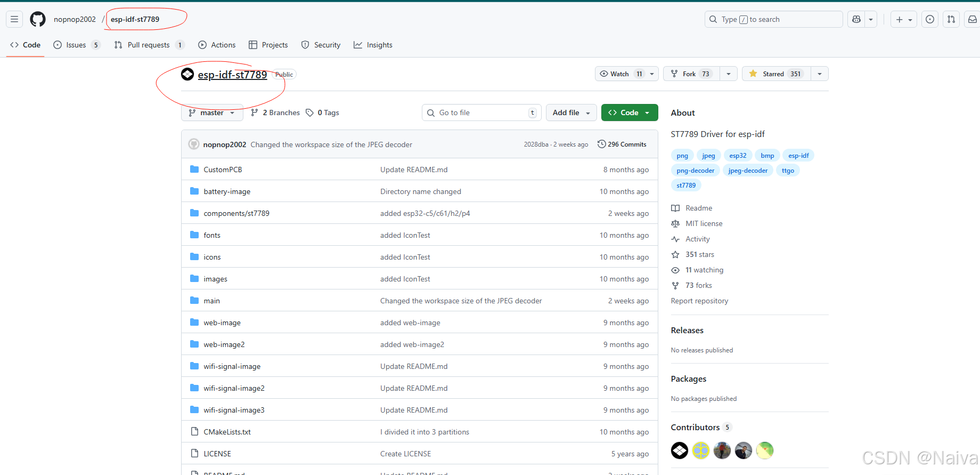
Task: Open the wifi-signal-image folder
Action: [x=232, y=366]
